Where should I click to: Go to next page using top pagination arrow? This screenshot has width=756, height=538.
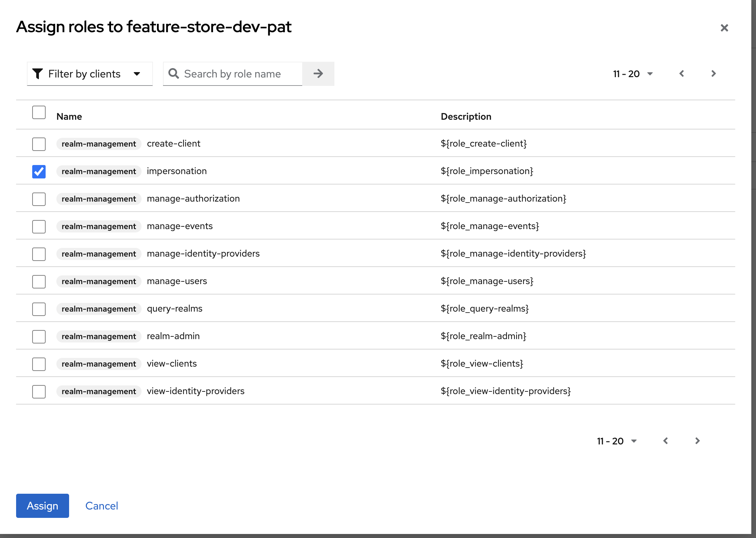(713, 74)
